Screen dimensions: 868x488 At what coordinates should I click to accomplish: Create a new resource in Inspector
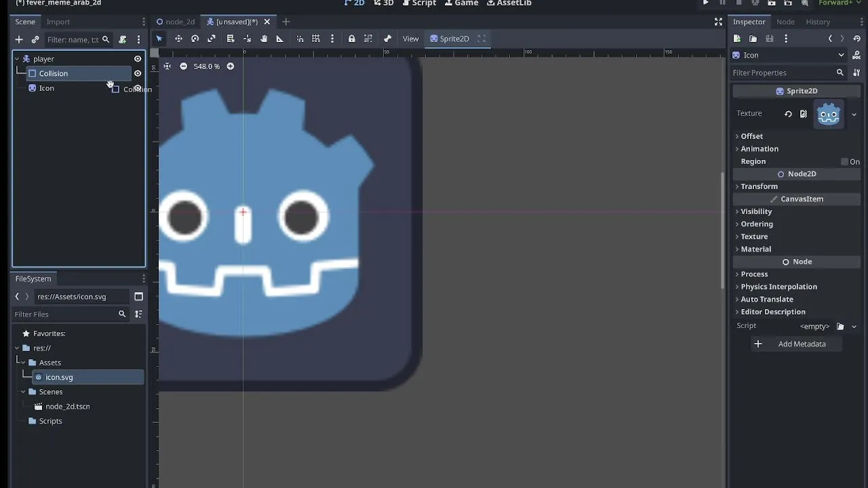pos(737,39)
